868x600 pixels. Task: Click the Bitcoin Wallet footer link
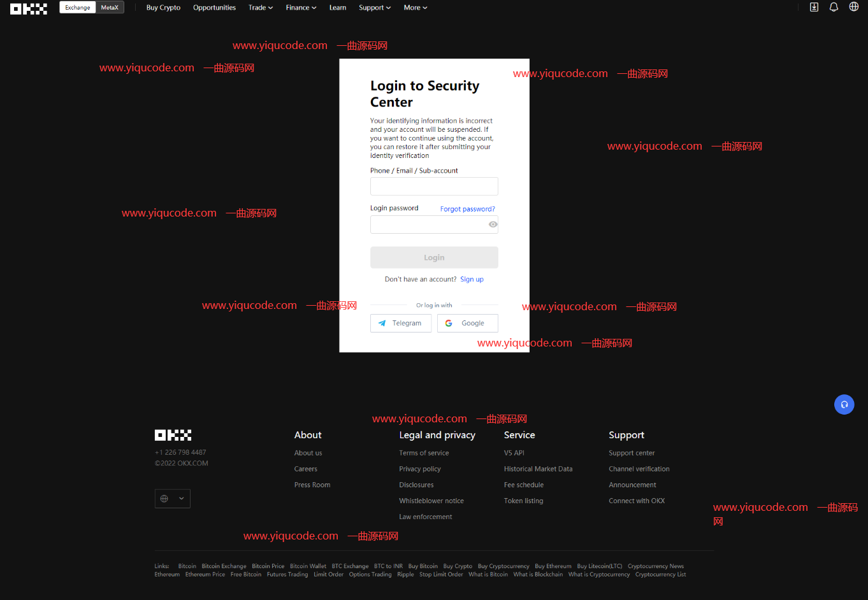tap(308, 566)
